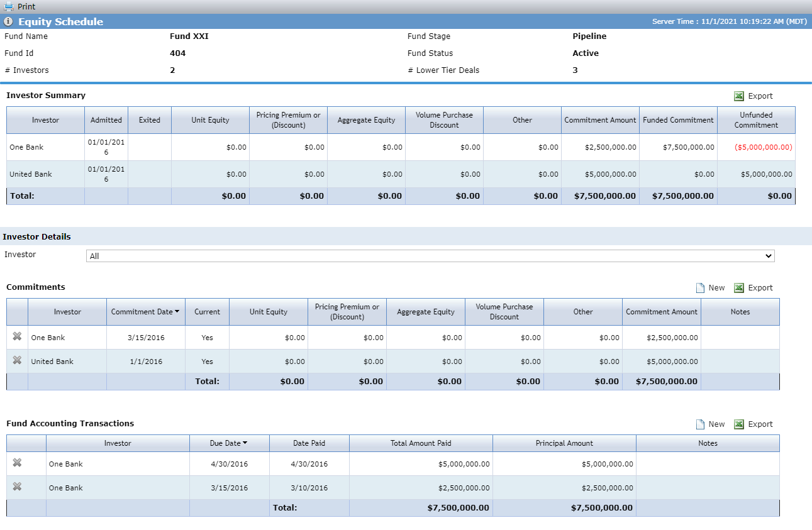Image resolution: width=812 pixels, height=530 pixels.
Task: Click the server time text
Action: pos(729,21)
